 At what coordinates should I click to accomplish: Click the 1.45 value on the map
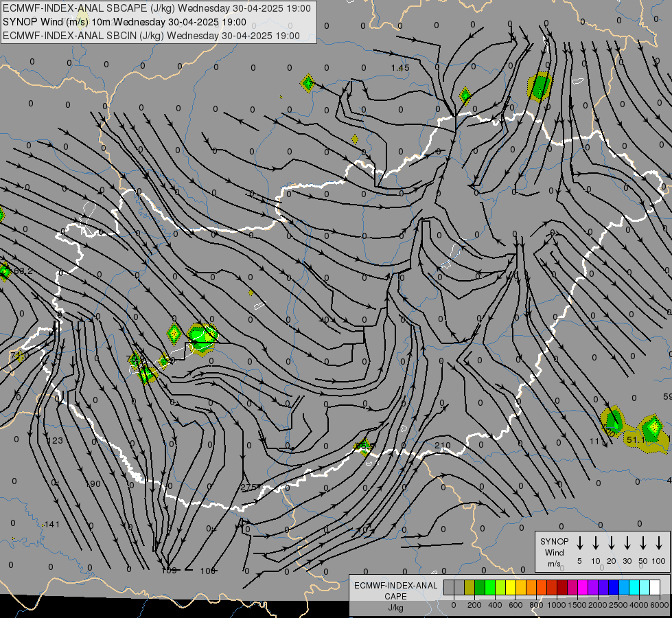[x=400, y=68]
